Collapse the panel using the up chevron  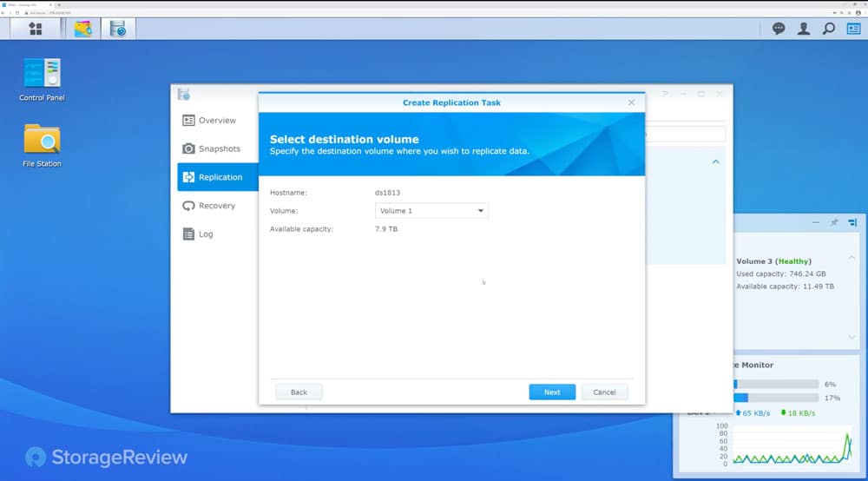pos(716,161)
